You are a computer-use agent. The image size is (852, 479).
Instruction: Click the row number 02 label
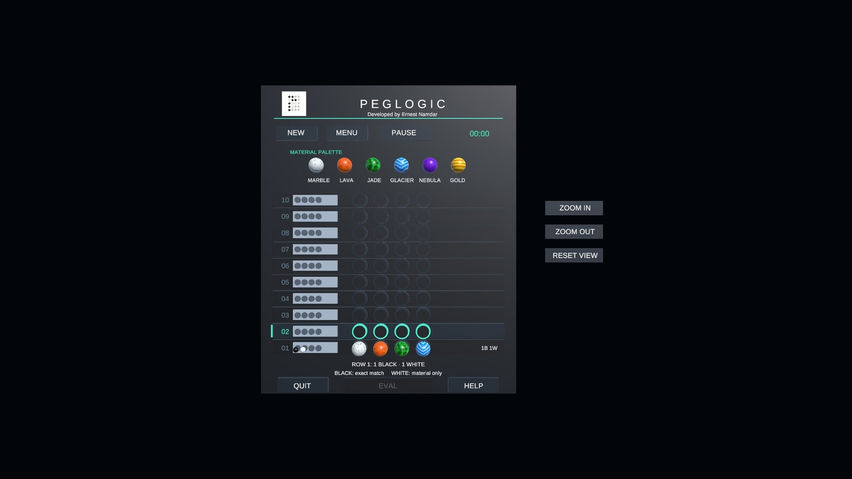point(285,332)
